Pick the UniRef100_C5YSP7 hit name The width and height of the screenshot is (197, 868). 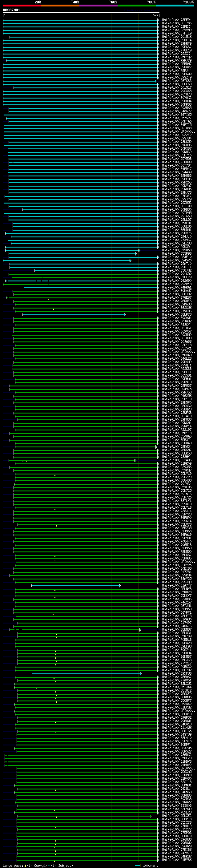[x=177, y=118]
